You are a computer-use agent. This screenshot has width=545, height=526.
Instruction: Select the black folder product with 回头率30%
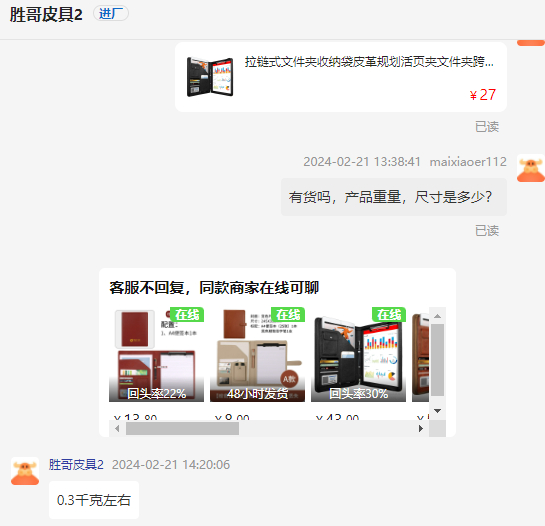(358, 355)
